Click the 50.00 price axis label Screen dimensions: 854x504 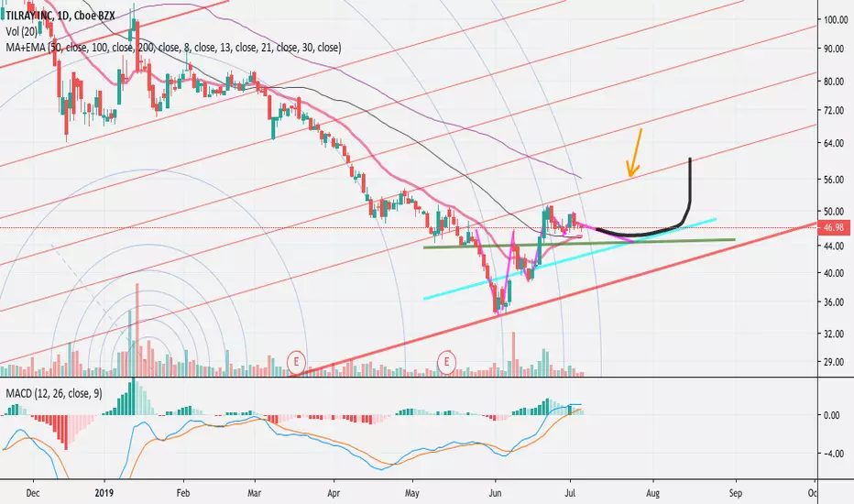(836, 212)
